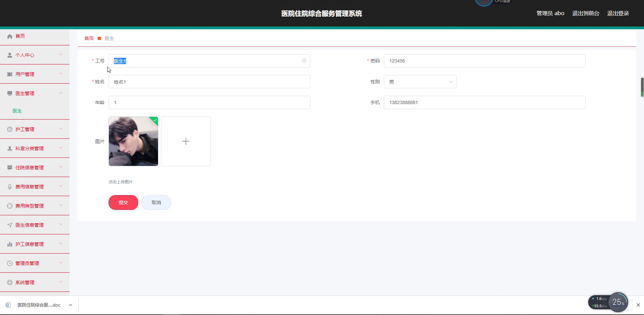Click the 点击上传图片 hint text

coord(121,182)
